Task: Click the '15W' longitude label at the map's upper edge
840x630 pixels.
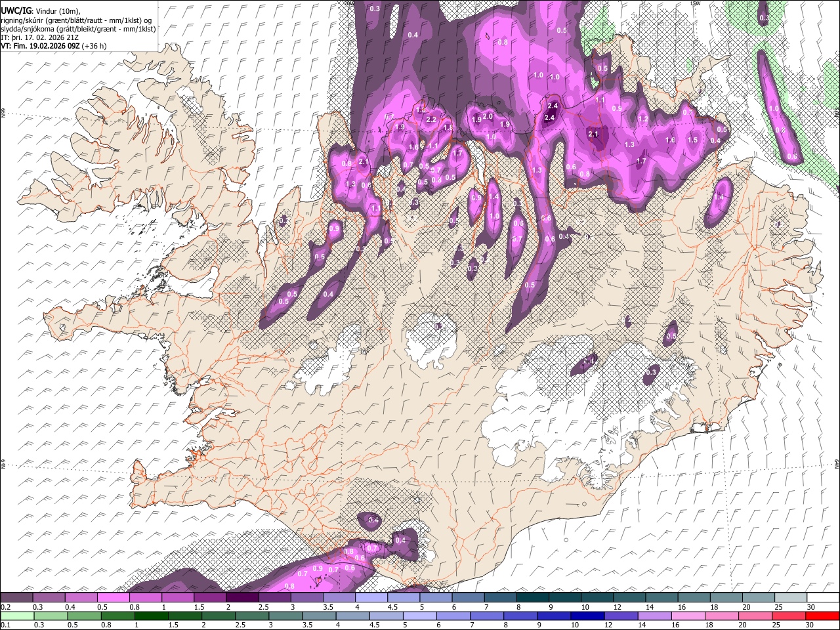Action: click(694, 3)
